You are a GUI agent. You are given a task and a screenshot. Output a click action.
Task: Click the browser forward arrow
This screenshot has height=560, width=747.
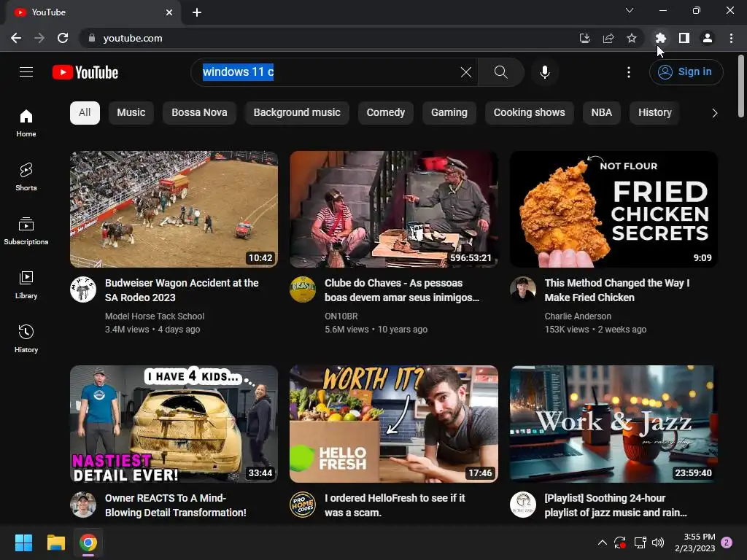39,38
